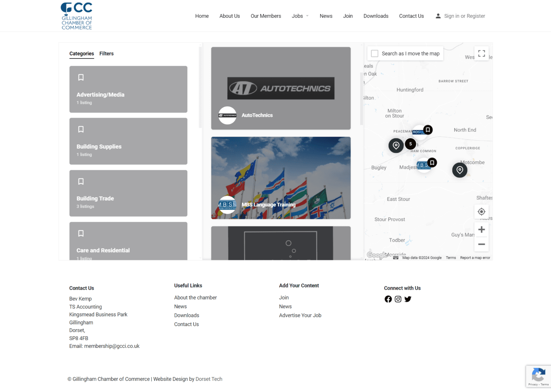
Task: Click the MBS Language Training round avatar
Action: [x=227, y=205]
